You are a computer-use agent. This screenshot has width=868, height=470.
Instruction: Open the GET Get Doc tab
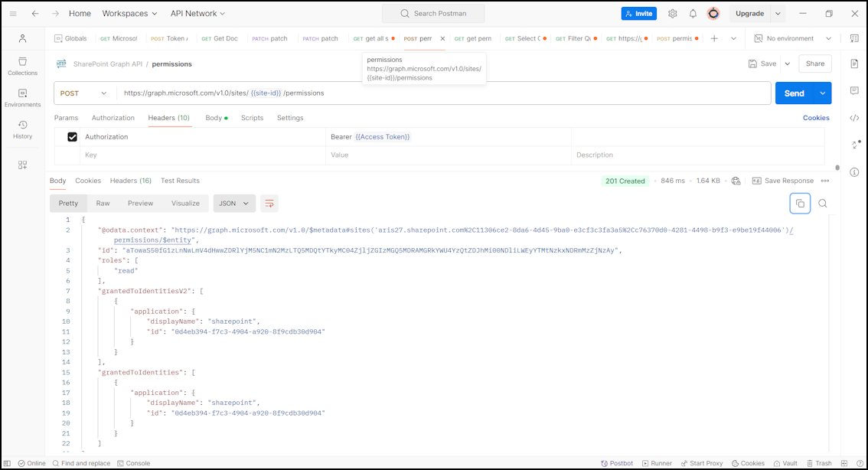(x=220, y=38)
